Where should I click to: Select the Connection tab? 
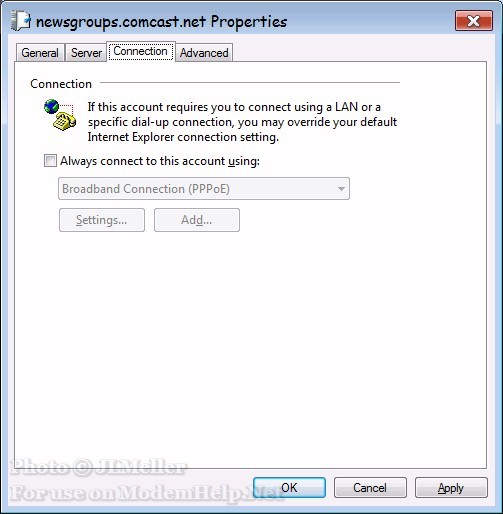(140, 51)
